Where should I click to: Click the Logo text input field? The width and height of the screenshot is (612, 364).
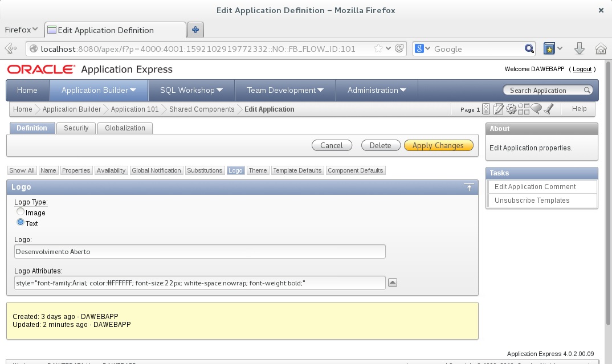(199, 251)
